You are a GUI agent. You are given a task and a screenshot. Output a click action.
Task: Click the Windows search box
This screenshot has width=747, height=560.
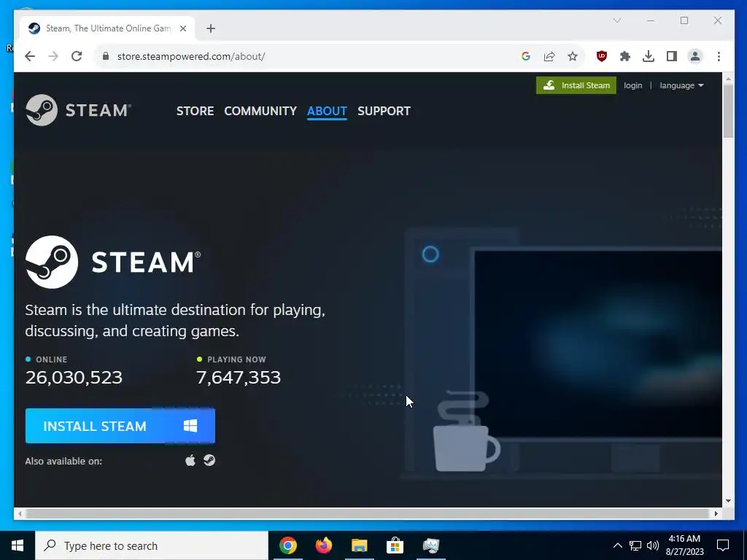pos(152,545)
